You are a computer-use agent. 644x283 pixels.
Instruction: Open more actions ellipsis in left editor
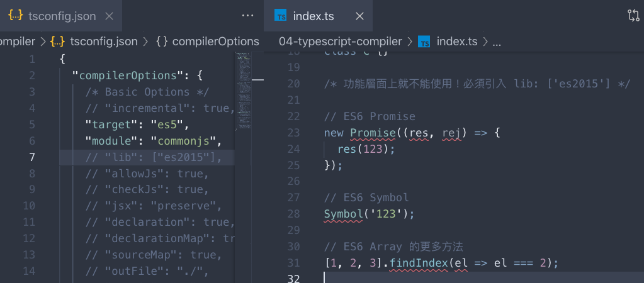pos(247,16)
